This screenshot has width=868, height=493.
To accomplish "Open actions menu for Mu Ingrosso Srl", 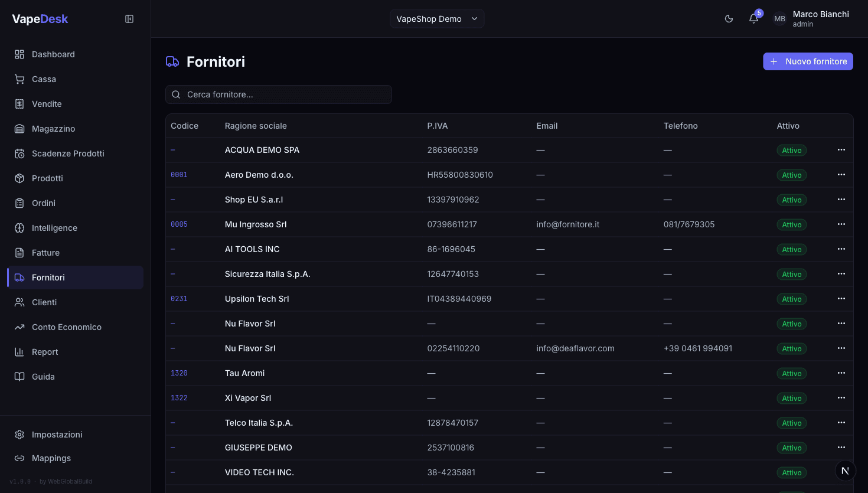I will coord(841,224).
